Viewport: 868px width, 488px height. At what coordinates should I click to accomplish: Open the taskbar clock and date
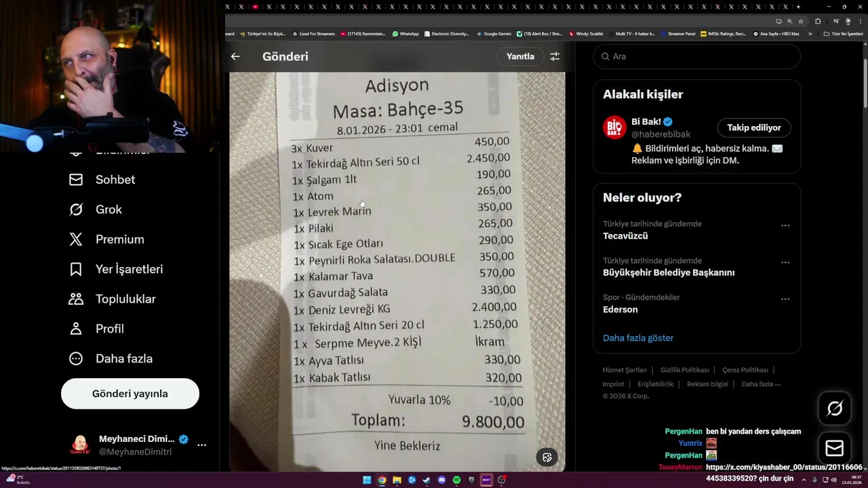coord(852,480)
